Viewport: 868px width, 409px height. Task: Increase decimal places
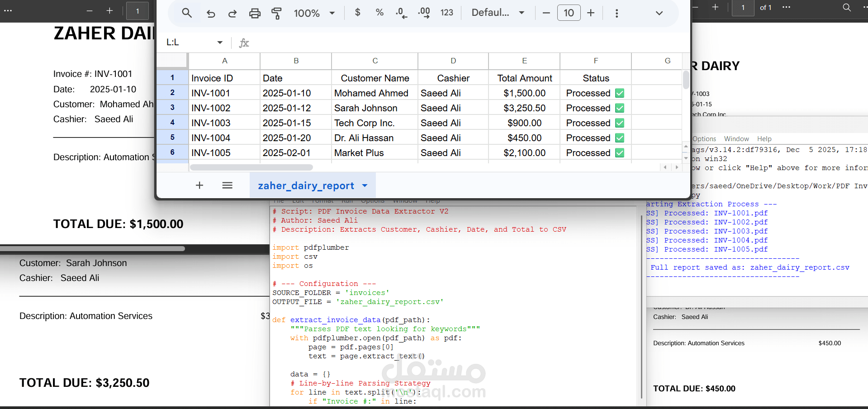(x=424, y=13)
